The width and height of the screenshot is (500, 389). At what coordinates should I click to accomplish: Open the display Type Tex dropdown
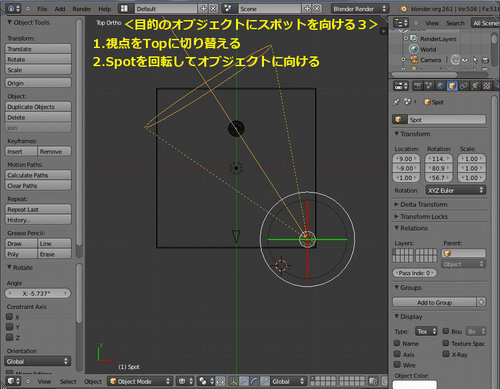(x=426, y=331)
